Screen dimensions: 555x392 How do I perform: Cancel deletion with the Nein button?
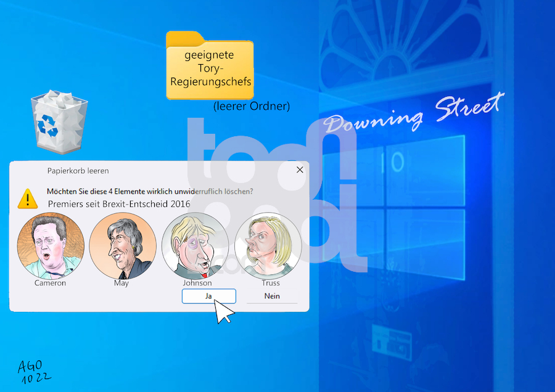[x=272, y=296]
